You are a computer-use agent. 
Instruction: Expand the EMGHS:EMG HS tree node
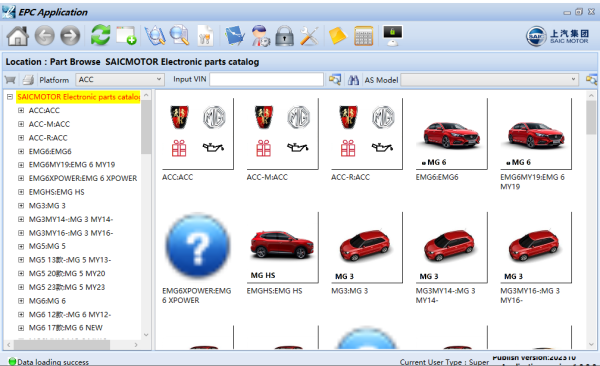21,192
